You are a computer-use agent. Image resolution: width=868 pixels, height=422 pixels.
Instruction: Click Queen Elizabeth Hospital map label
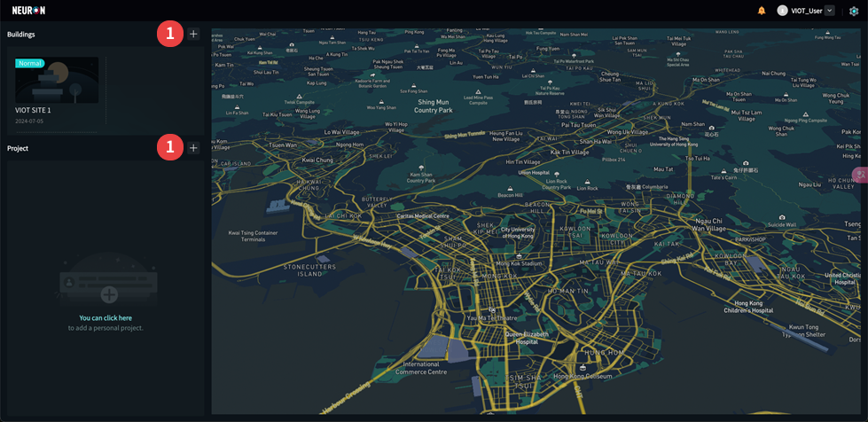[x=527, y=338]
